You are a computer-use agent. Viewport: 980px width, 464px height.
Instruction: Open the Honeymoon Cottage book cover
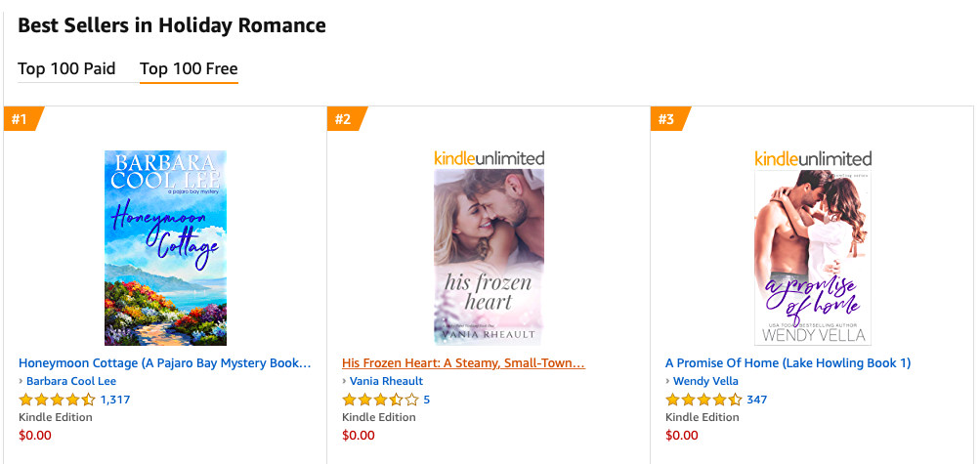point(165,248)
